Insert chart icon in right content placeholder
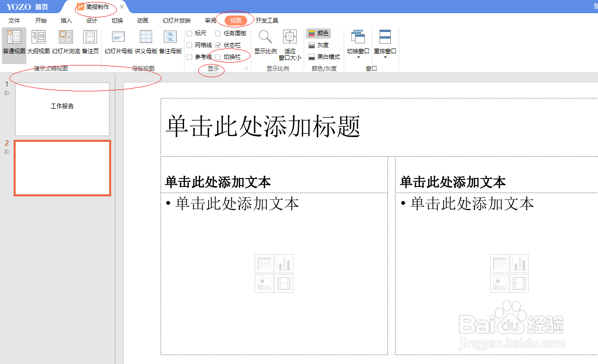598x364 pixels. coord(519,264)
